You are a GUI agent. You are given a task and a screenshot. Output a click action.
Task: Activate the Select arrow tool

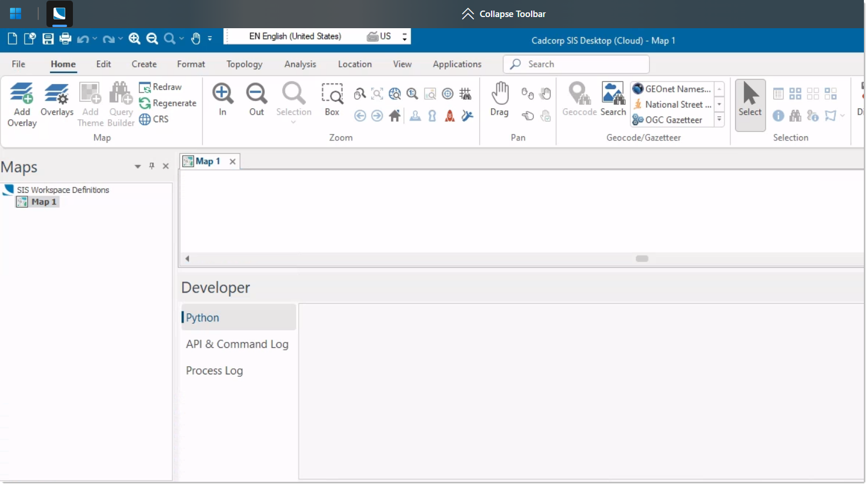pyautogui.click(x=750, y=105)
